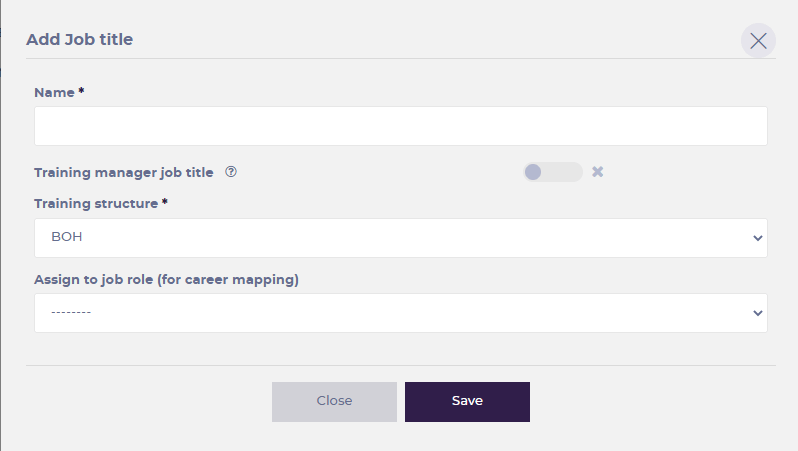Select the BOH value text
Screen dimensions: 798x451
tap(67, 237)
